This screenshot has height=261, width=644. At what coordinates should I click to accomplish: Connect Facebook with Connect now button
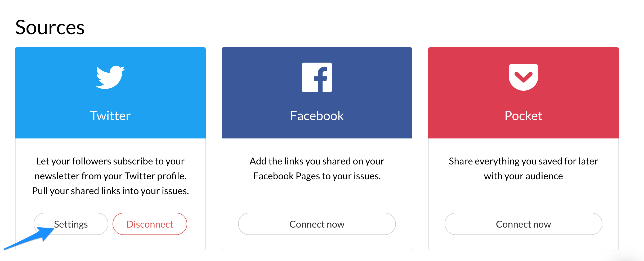pyautogui.click(x=317, y=224)
